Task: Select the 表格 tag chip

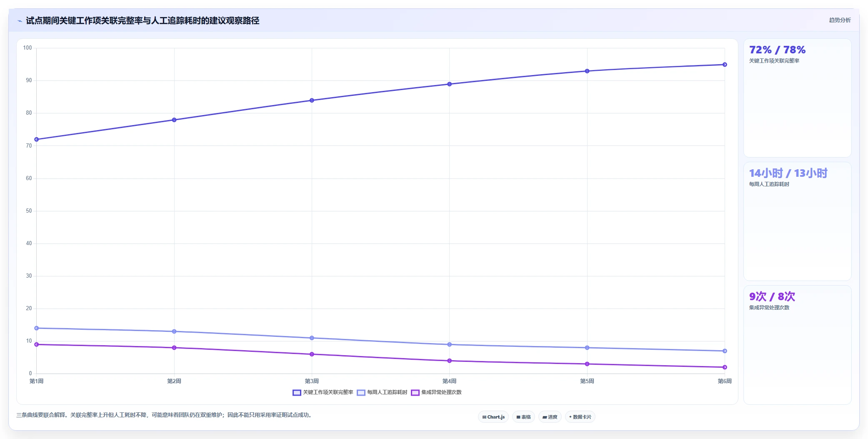Action: tap(523, 417)
